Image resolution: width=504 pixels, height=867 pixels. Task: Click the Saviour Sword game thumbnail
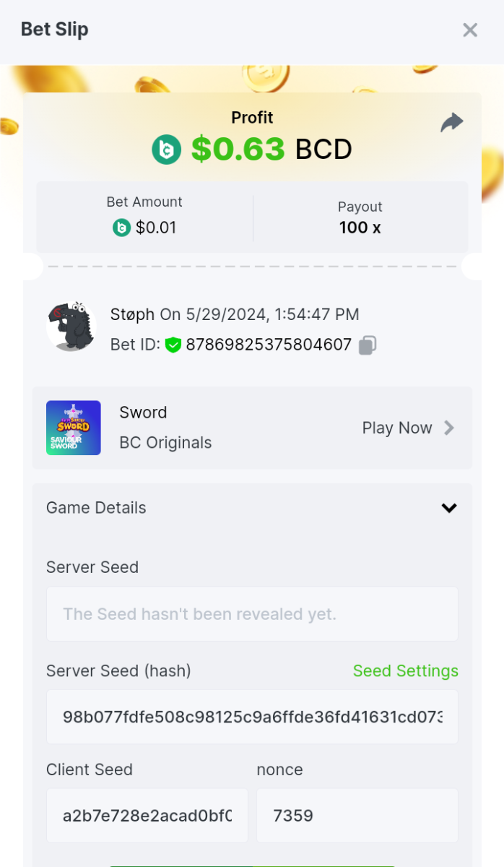(74, 428)
